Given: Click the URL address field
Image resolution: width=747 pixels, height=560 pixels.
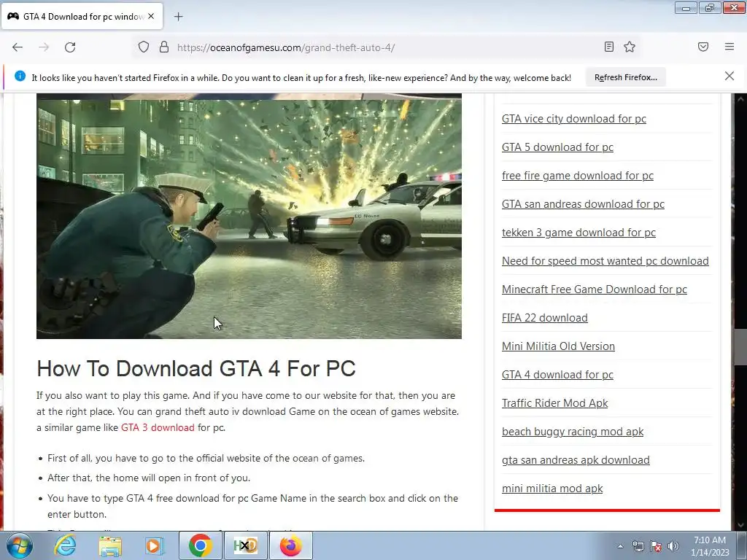Looking at the screenshot, I should (386, 47).
